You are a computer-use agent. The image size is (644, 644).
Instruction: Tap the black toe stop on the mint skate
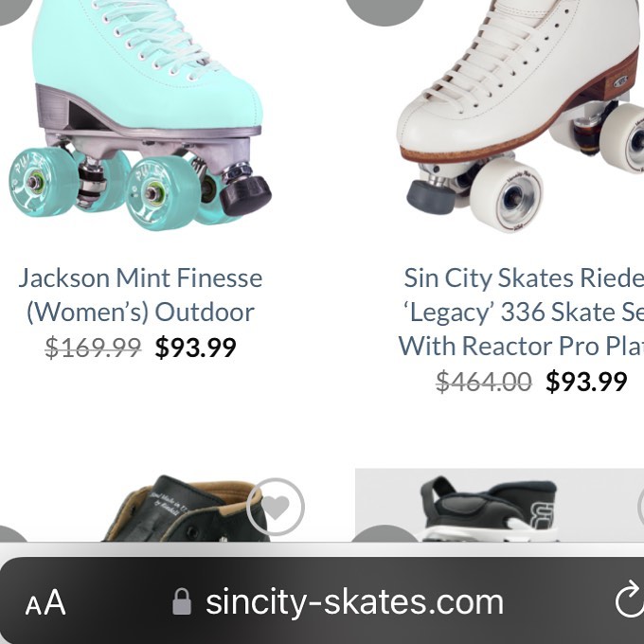[245, 194]
